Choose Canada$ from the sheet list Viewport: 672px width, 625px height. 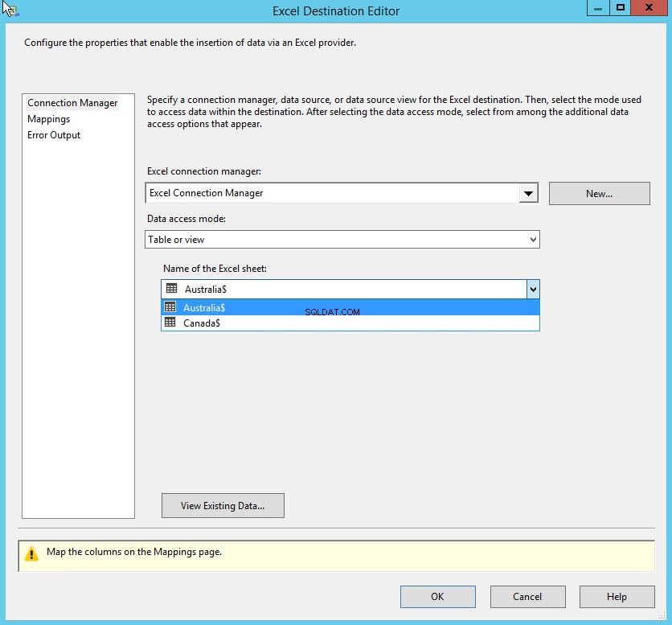350,323
